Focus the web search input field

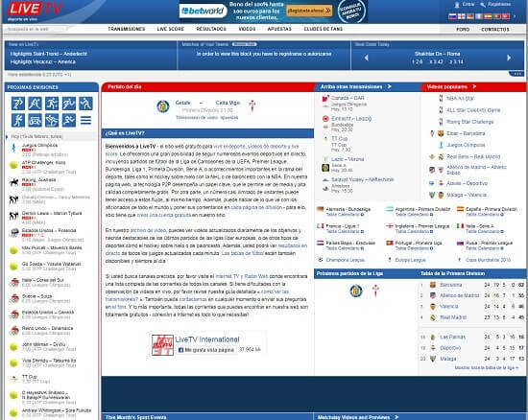[37, 29]
